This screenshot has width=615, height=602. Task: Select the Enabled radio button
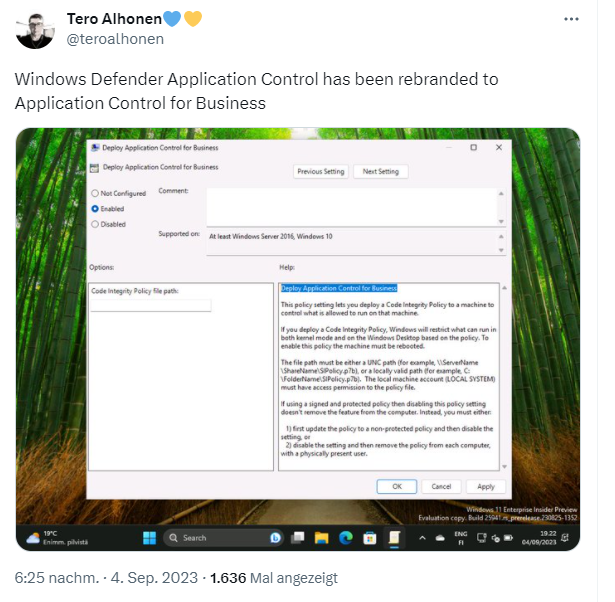pyautogui.click(x=95, y=209)
